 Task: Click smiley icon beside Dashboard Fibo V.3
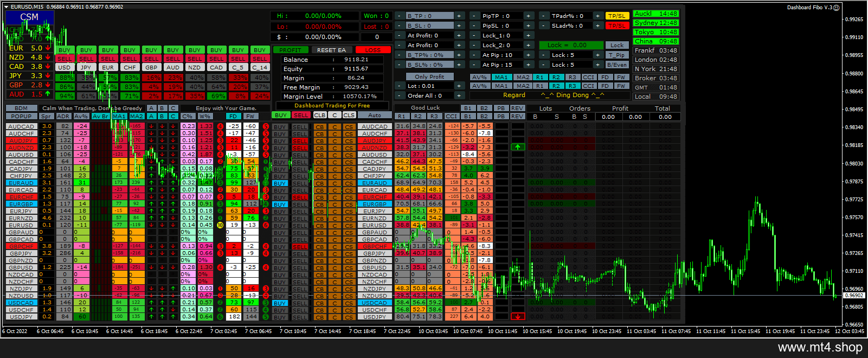point(837,8)
